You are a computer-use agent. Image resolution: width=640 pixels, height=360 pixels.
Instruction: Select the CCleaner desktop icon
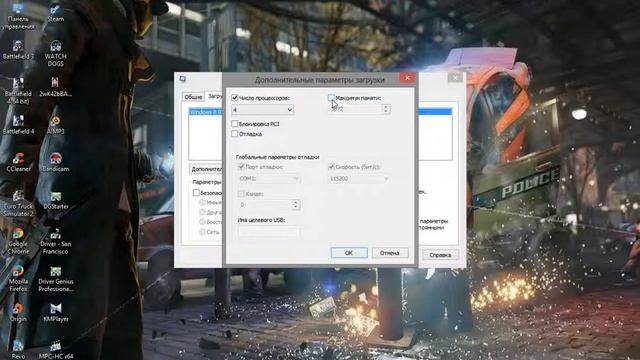click(x=18, y=162)
